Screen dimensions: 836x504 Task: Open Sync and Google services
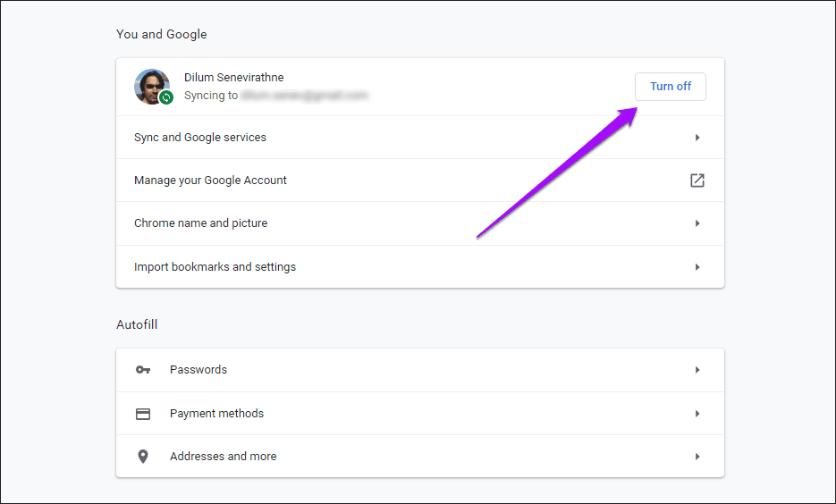click(420, 138)
